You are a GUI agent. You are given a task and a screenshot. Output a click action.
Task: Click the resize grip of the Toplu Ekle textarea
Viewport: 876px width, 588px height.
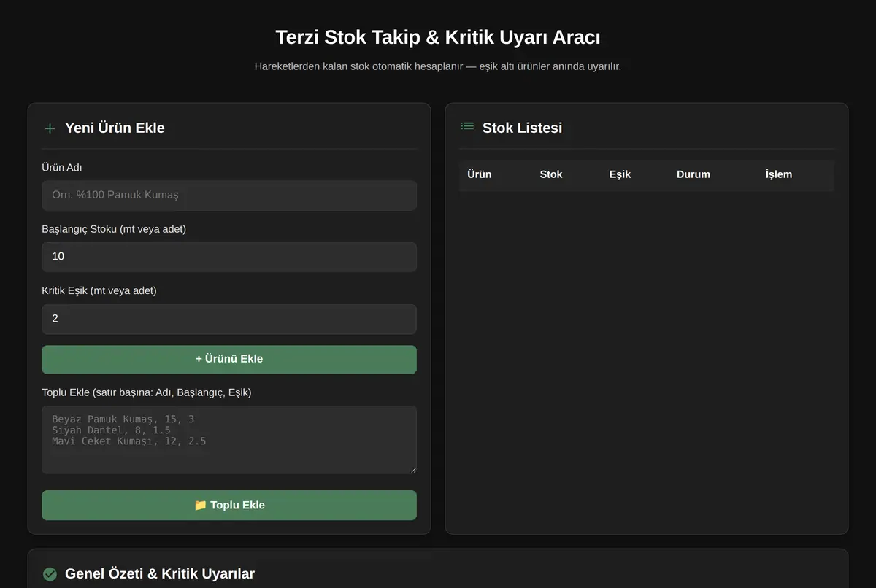[x=412, y=470]
